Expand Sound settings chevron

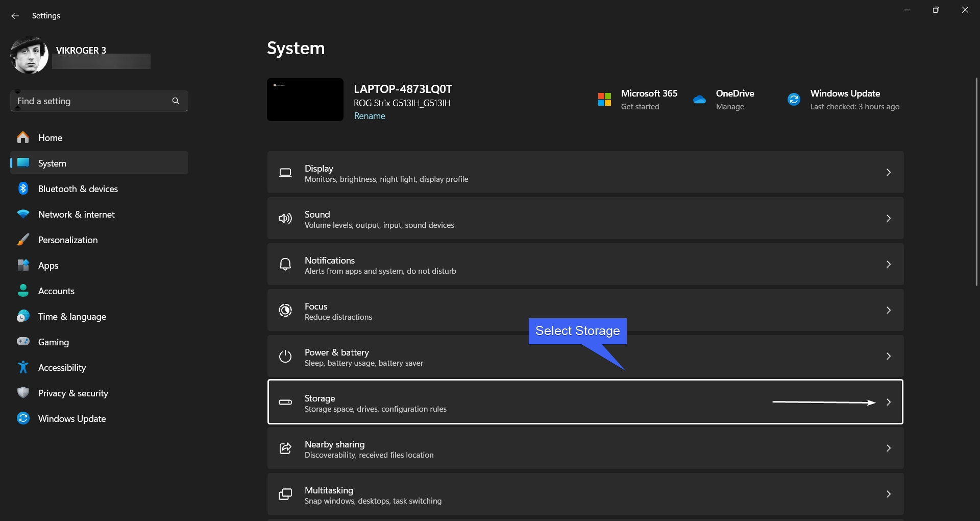point(889,218)
